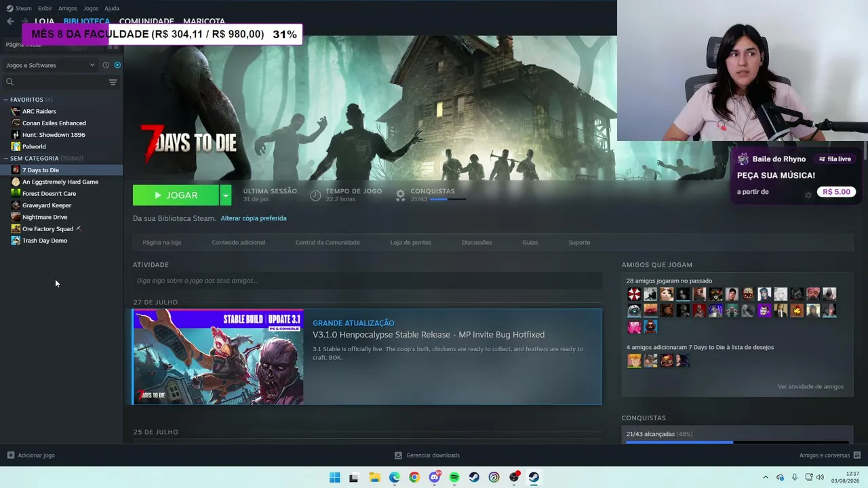Open the Stable Build Update 3.1 thumbnail
This screenshot has width=868, height=488.
coord(218,357)
